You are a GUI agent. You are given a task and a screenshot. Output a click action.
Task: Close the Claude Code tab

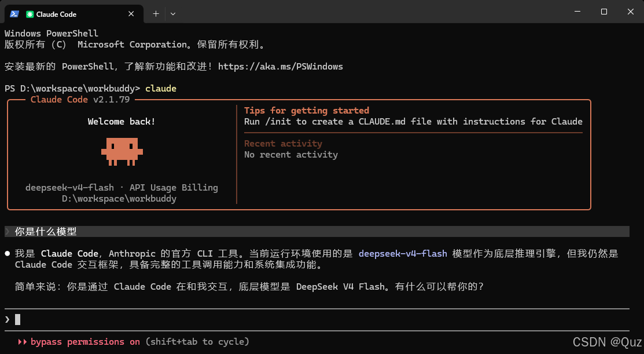point(131,14)
